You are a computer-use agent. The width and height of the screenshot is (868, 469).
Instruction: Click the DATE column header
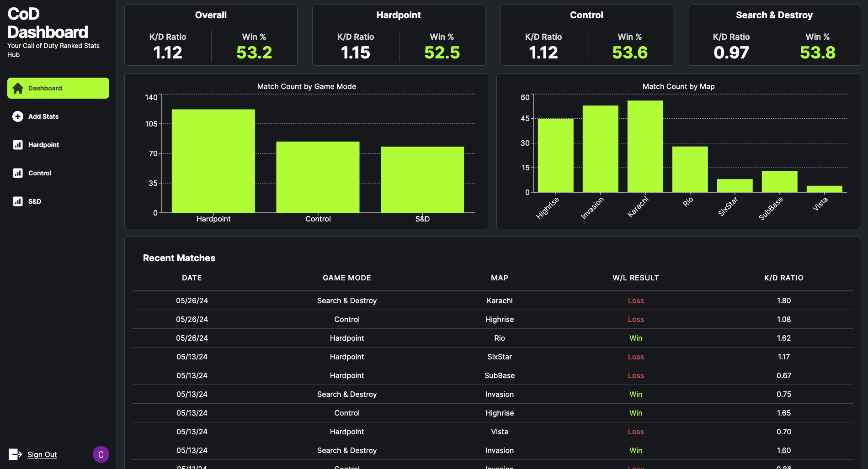click(192, 278)
